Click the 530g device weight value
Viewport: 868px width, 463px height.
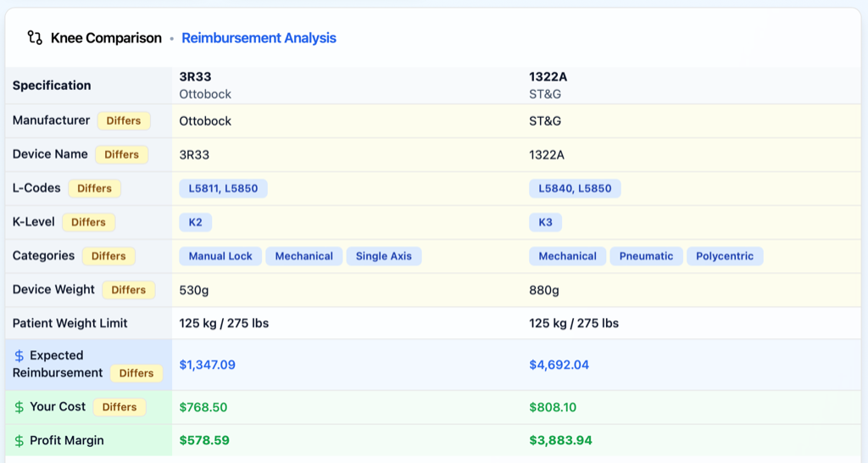194,290
